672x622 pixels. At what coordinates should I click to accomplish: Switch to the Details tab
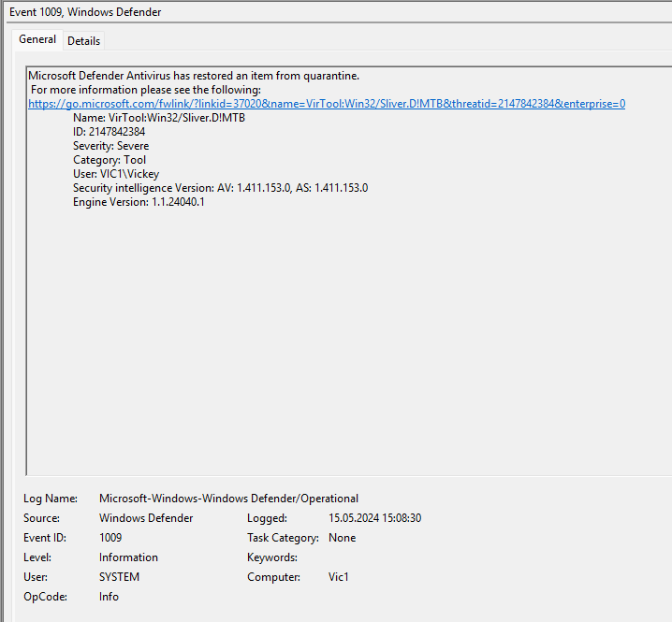[83, 41]
